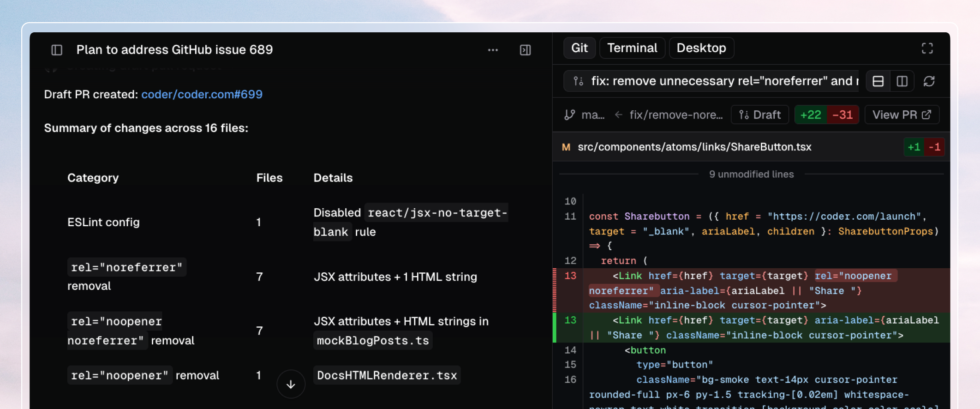The width and height of the screenshot is (980, 409).
Task: Switch to split diff view icon
Action: coord(902,81)
